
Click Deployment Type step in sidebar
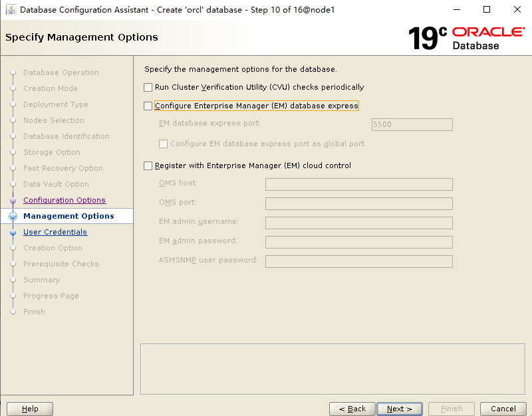56,104
